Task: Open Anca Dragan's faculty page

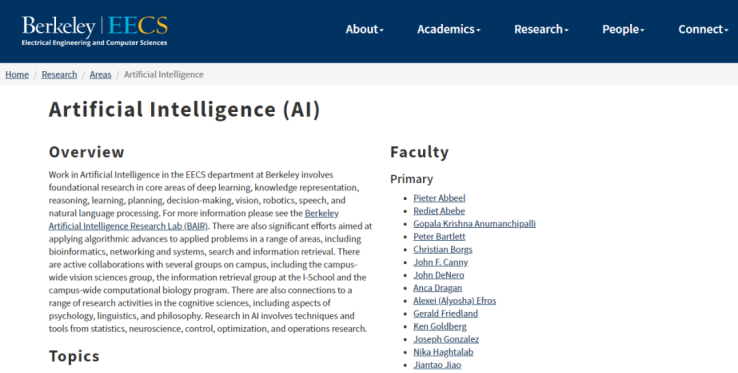Action: pos(437,288)
